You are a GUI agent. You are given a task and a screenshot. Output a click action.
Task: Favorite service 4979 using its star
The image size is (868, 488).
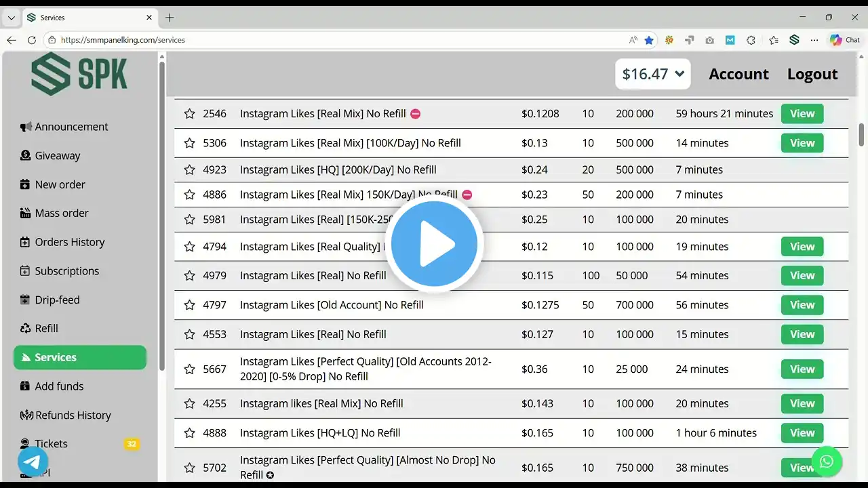tap(190, 276)
